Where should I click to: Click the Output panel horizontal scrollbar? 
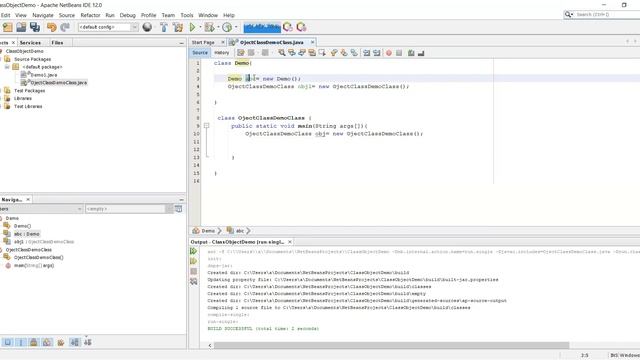391,345
